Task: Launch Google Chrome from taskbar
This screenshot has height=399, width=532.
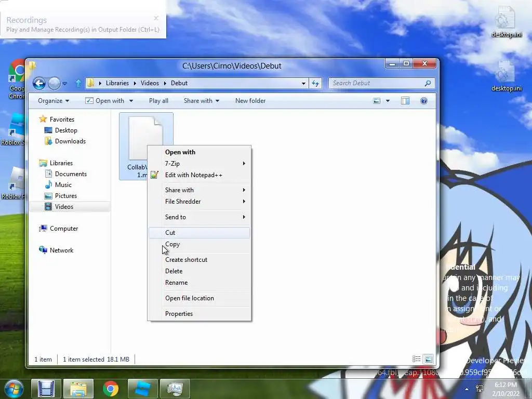Action: pyautogui.click(x=111, y=389)
